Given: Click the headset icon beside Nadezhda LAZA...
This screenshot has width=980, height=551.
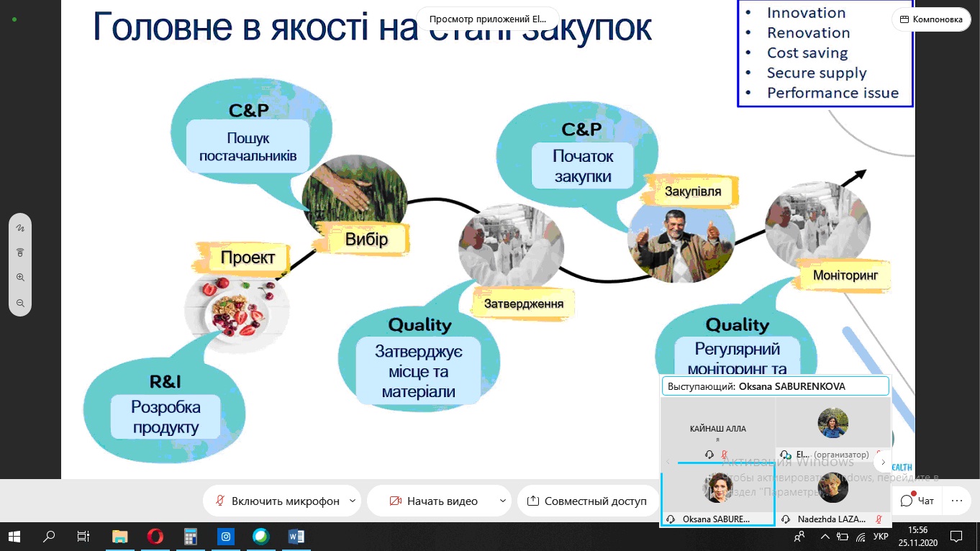Looking at the screenshot, I should [786, 519].
